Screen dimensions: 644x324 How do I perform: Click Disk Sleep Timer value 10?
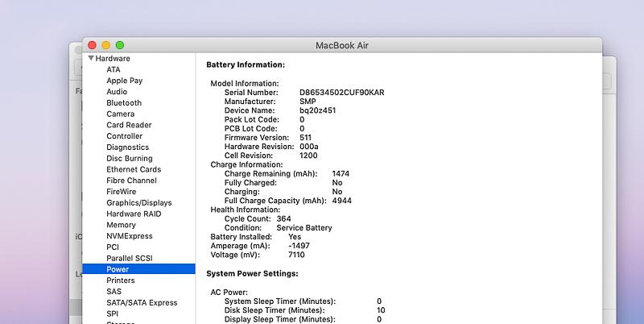(x=381, y=310)
